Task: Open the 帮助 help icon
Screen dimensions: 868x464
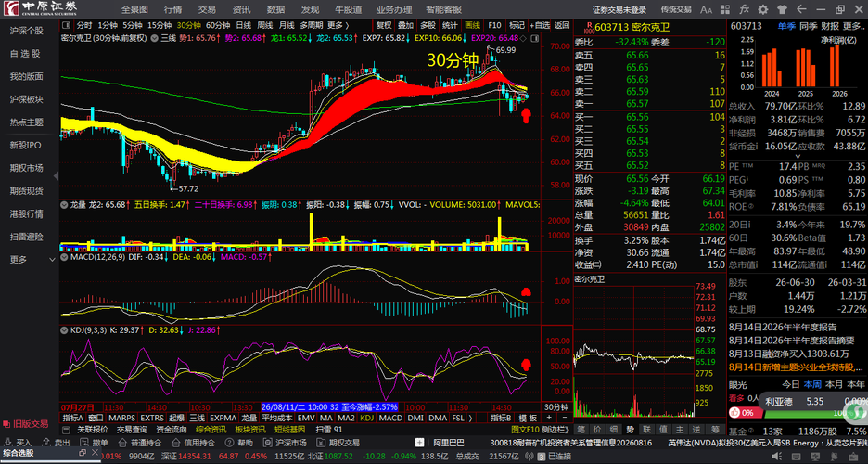Action: [x=229, y=443]
